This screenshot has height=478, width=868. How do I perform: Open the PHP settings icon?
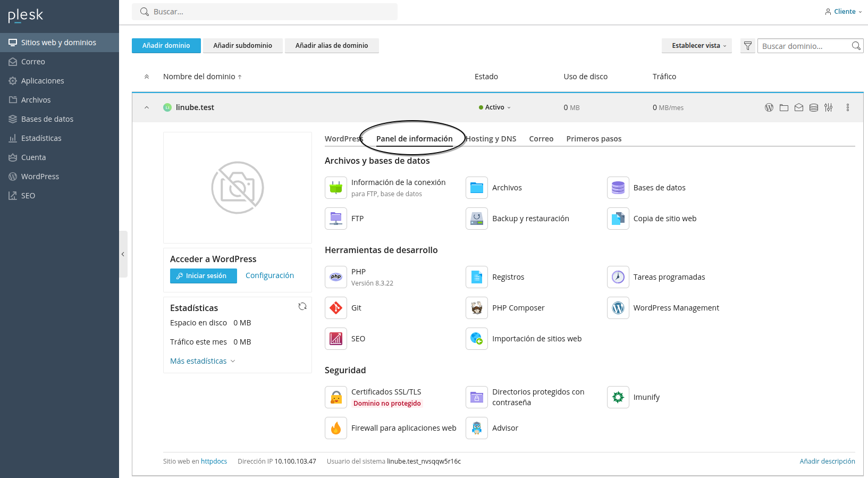pos(336,277)
